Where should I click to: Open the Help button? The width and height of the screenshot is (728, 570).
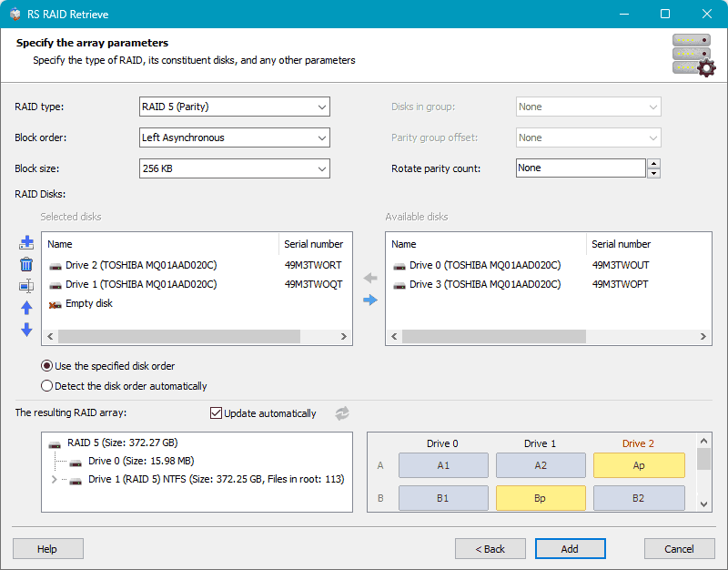[47, 548]
